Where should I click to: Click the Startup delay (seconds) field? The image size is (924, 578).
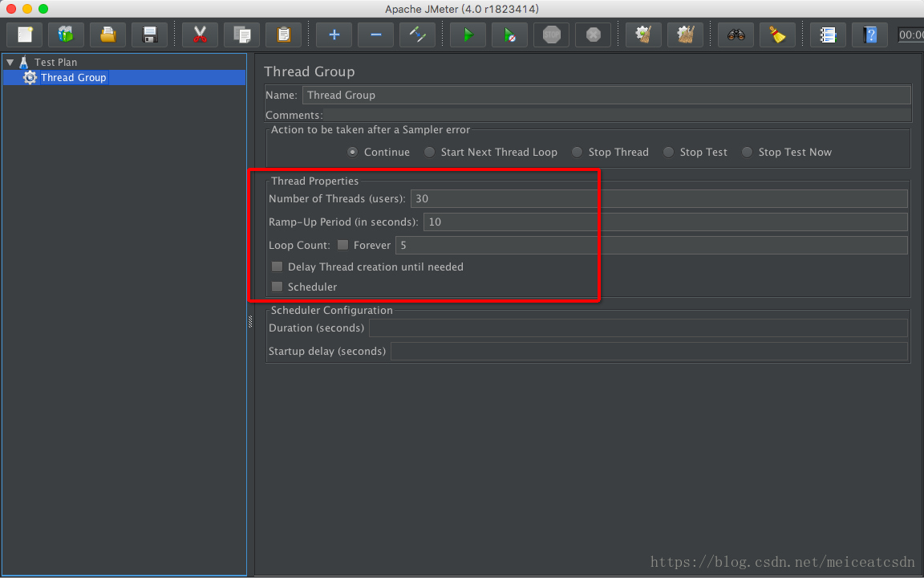pyautogui.click(x=649, y=351)
